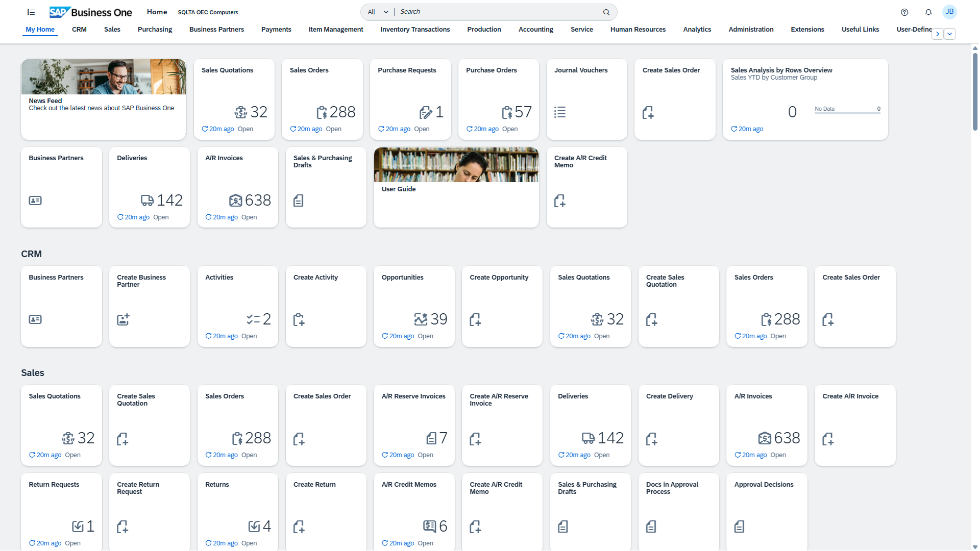Open the navigation list icon top-left
The height and width of the screenshot is (551, 980).
click(31, 12)
